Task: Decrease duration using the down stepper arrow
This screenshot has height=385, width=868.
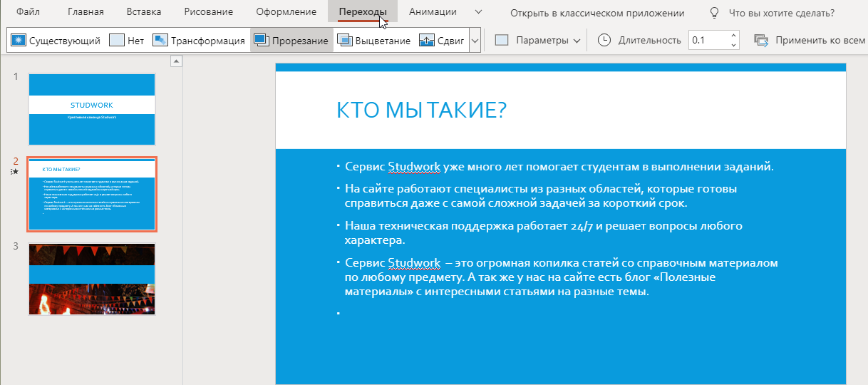Action: 734,46
